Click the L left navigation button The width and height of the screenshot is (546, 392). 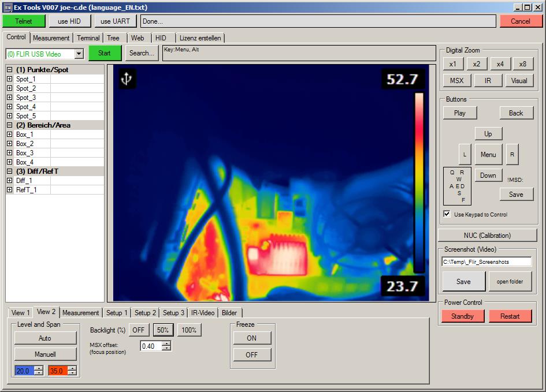coord(465,155)
